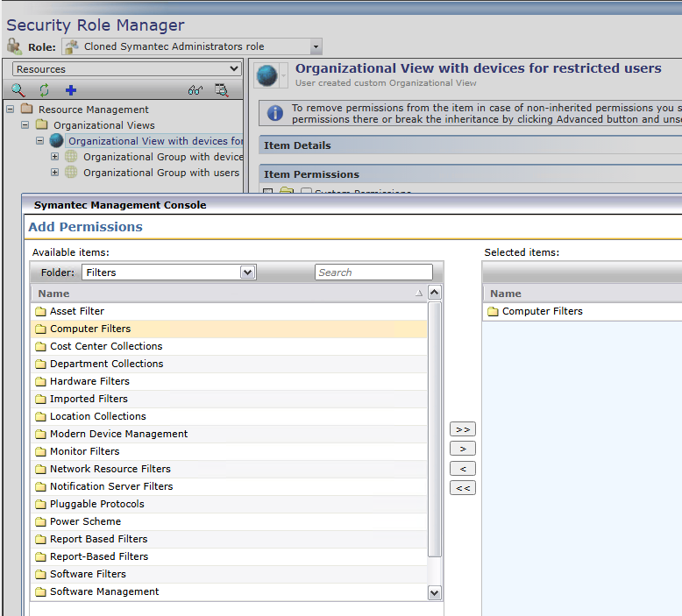Click the remove selected (<) button
Screen dimensions: 682x616
point(463,469)
